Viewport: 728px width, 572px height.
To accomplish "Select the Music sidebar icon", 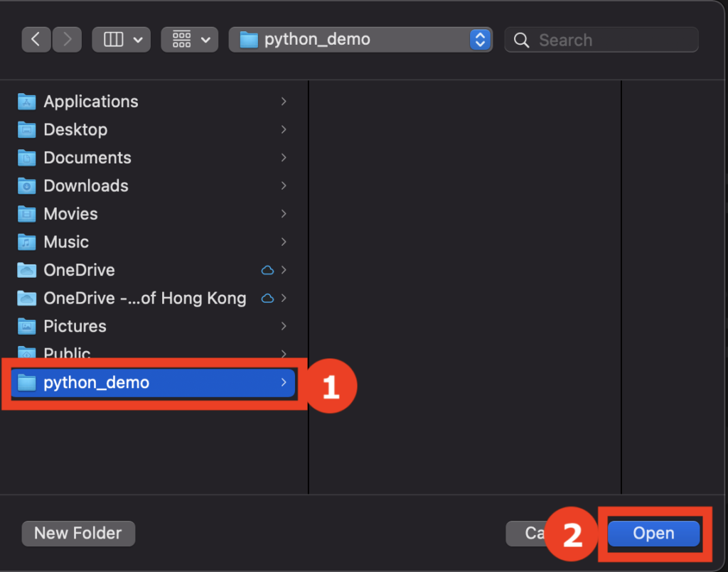I will (x=26, y=242).
